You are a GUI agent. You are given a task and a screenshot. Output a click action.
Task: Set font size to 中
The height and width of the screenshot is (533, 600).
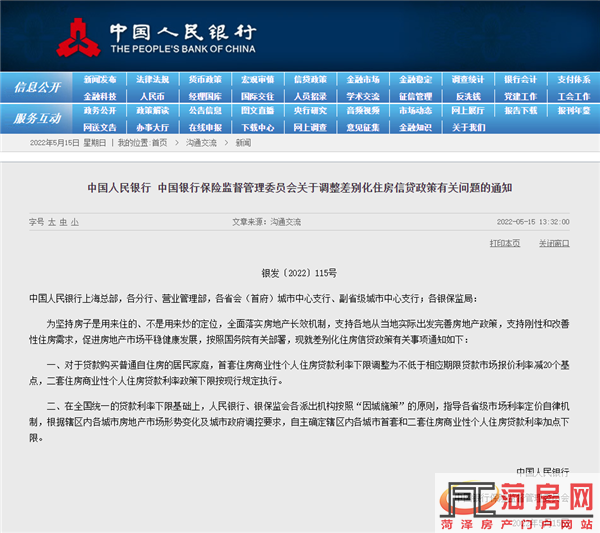pos(63,222)
